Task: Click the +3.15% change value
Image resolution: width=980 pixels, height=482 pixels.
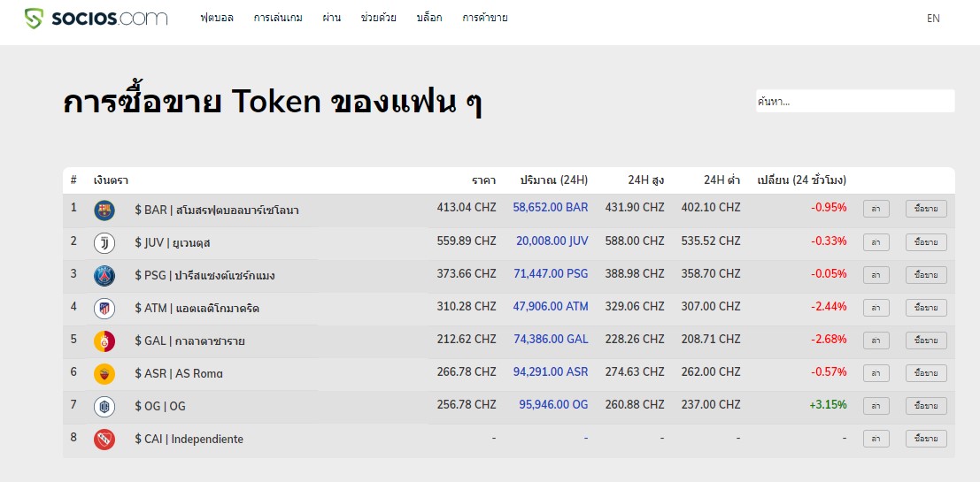Action: pyautogui.click(x=828, y=404)
